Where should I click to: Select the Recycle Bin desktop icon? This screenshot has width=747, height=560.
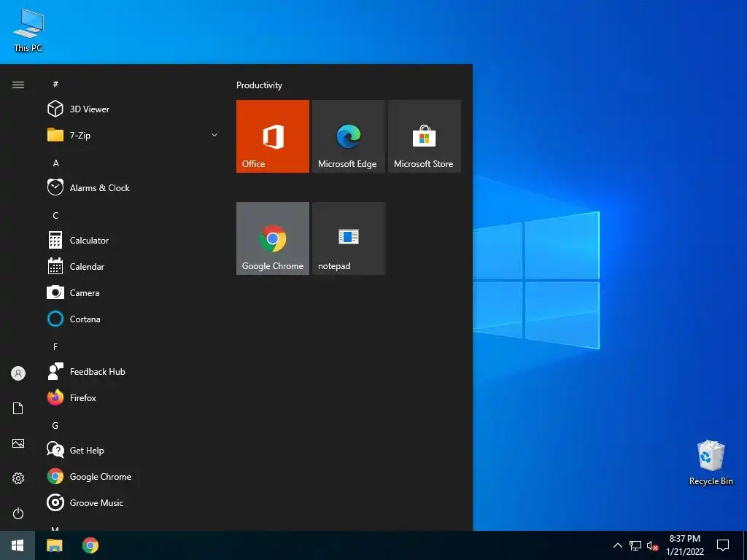(x=711, y=462)
